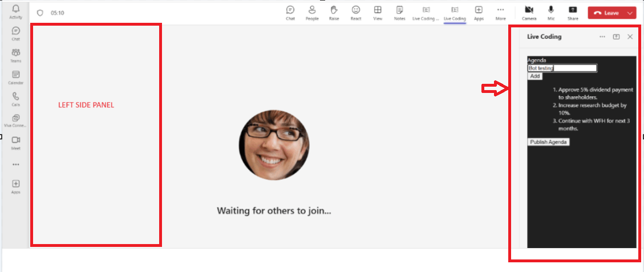Expand Leave button dropdown arrow
This screenshot has width=644, height=272.
pyautogui.click(x=630, y=13)
